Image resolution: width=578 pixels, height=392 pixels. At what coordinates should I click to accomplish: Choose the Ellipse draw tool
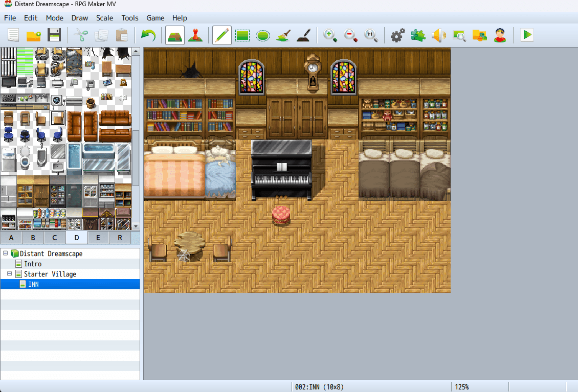[x=263, y=35]
